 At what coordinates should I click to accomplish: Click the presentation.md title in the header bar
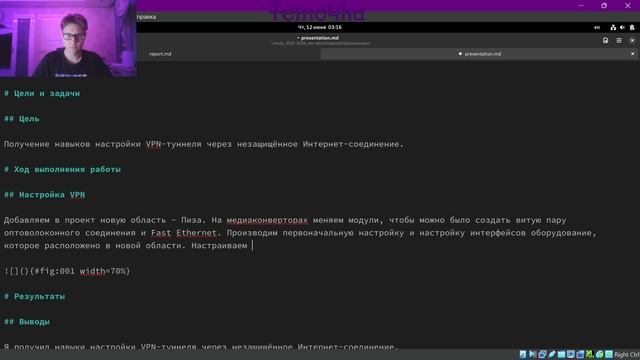click(x=320, y=38)
